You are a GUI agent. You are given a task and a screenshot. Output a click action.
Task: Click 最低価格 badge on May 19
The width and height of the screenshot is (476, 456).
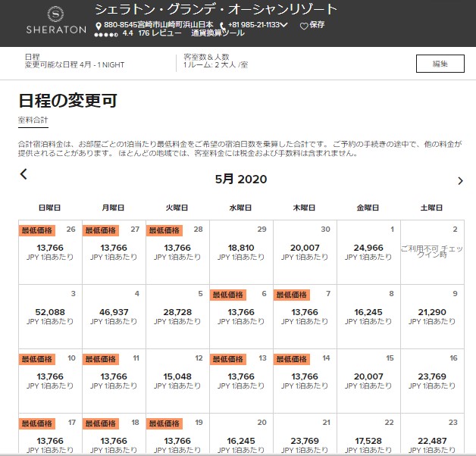[x=164, y=424]
